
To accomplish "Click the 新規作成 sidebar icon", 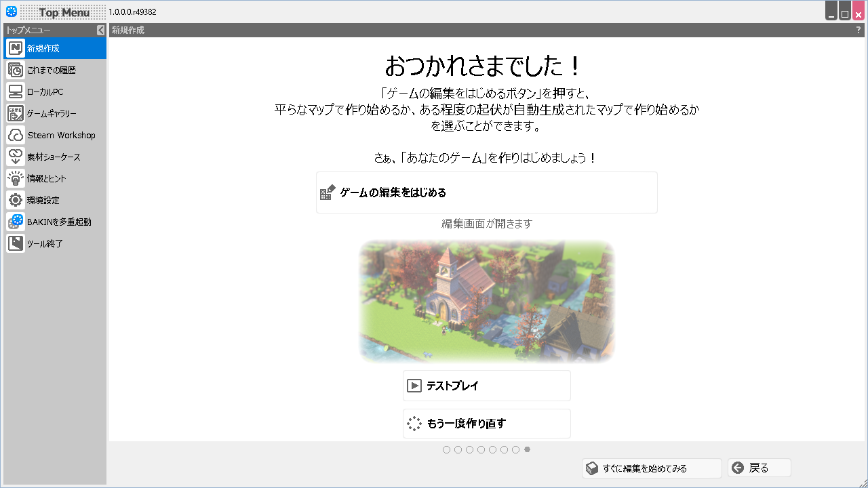I will (x=16, y=48).
